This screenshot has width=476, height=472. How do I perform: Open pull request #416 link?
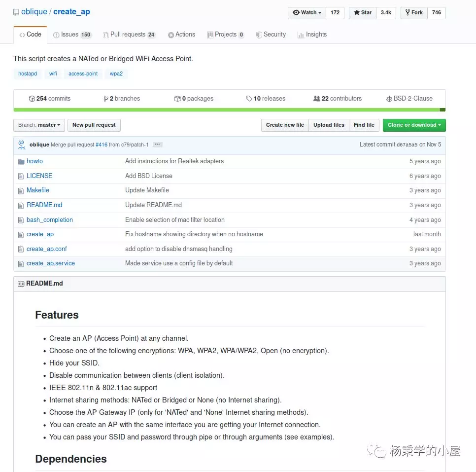click(102, 145)
